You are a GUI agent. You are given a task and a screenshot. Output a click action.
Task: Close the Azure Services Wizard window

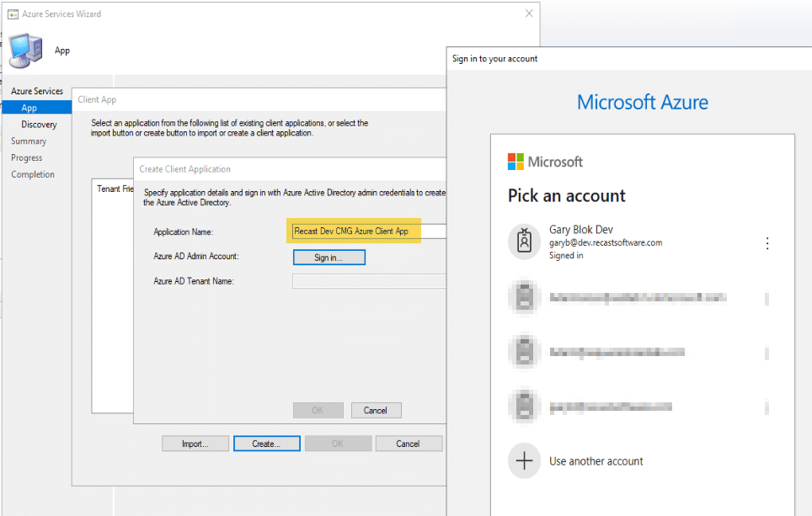click(528, 14)
